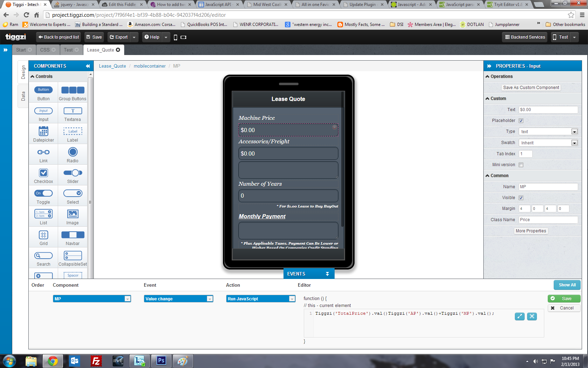Click the Class Name input field

tap(548, 220)
